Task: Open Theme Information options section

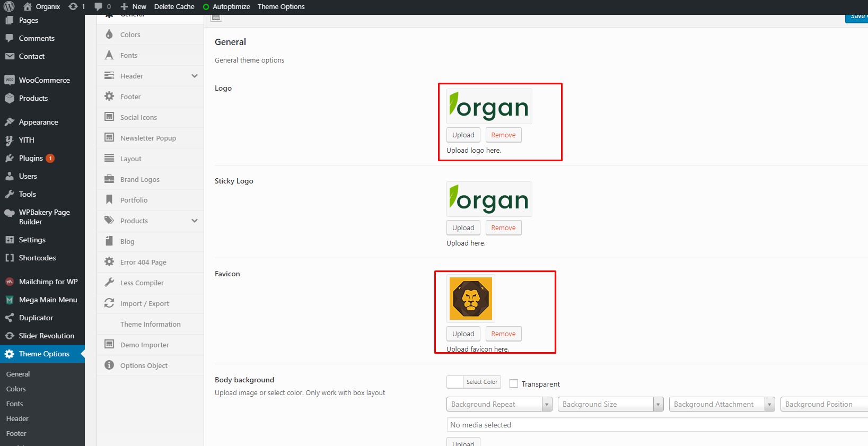Action: [x=150, y=324]
